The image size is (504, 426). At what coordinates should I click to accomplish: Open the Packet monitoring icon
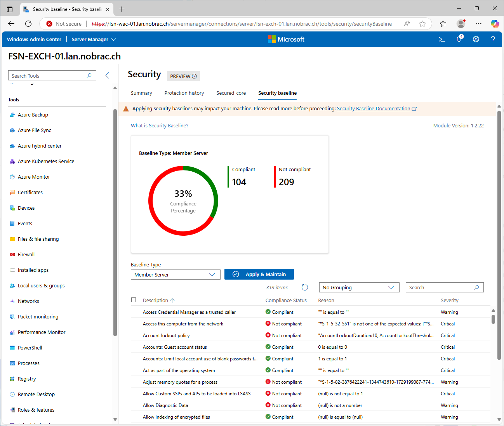tap(12, 317)
